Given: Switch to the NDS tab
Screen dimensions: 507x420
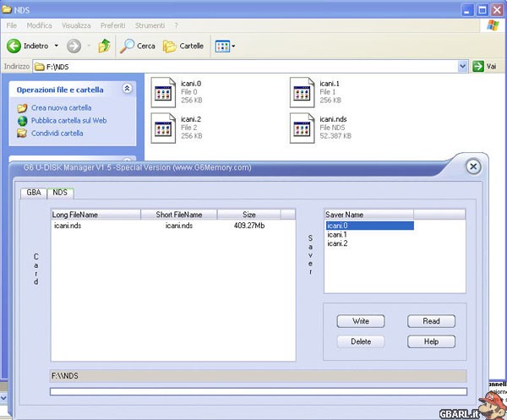Looking at the screenshot, I should [x=60, y=193].
